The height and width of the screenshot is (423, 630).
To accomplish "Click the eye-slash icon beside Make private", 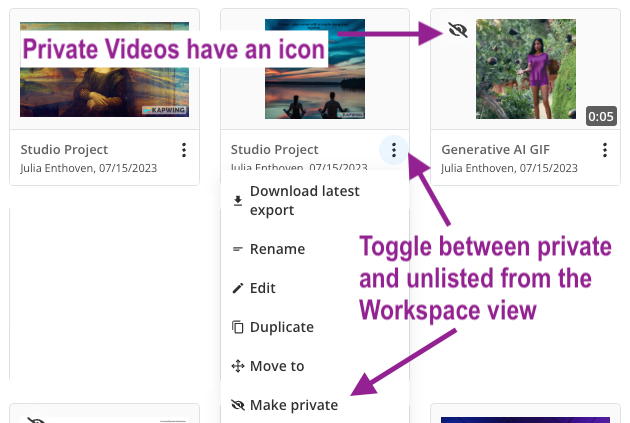I will (237, 405).
